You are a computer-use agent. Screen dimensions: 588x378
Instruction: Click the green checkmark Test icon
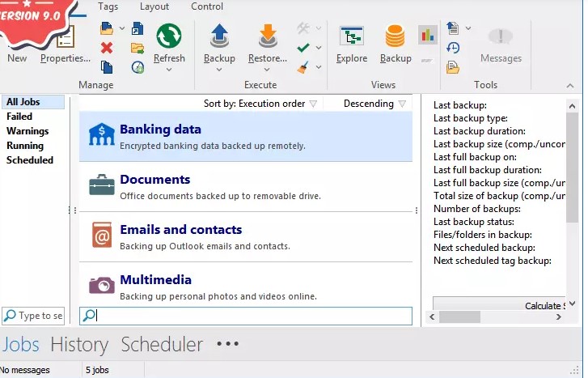(303, 48)
